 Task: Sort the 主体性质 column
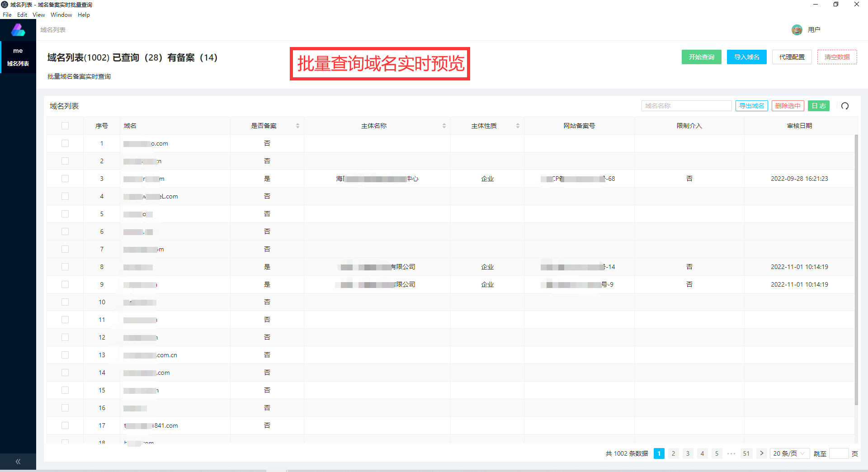[x=518, y=126]
